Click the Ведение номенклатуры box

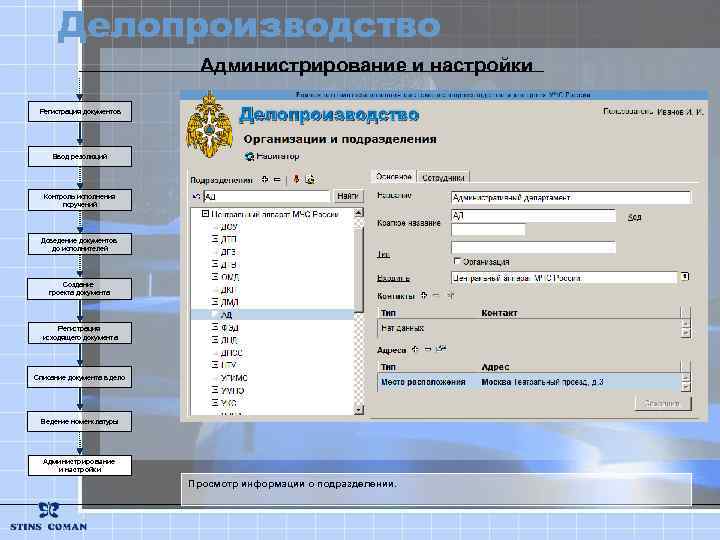pos(79,422)
